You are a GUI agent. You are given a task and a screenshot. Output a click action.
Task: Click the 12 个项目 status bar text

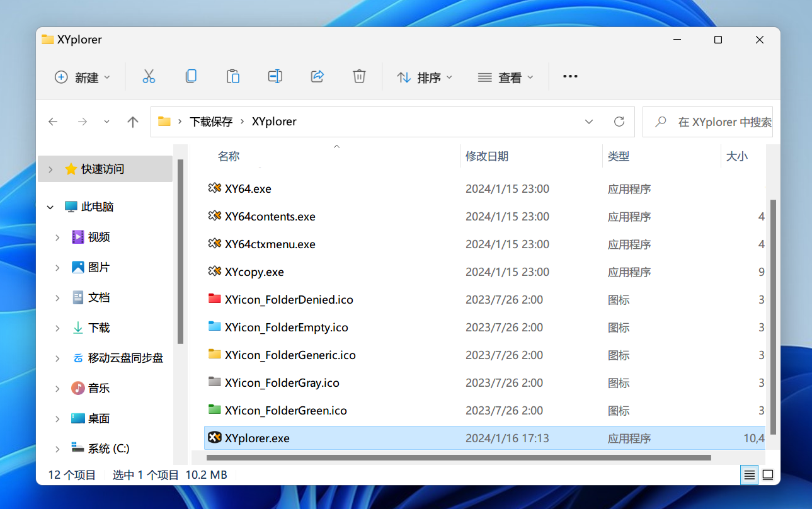[x=72, y=475]
